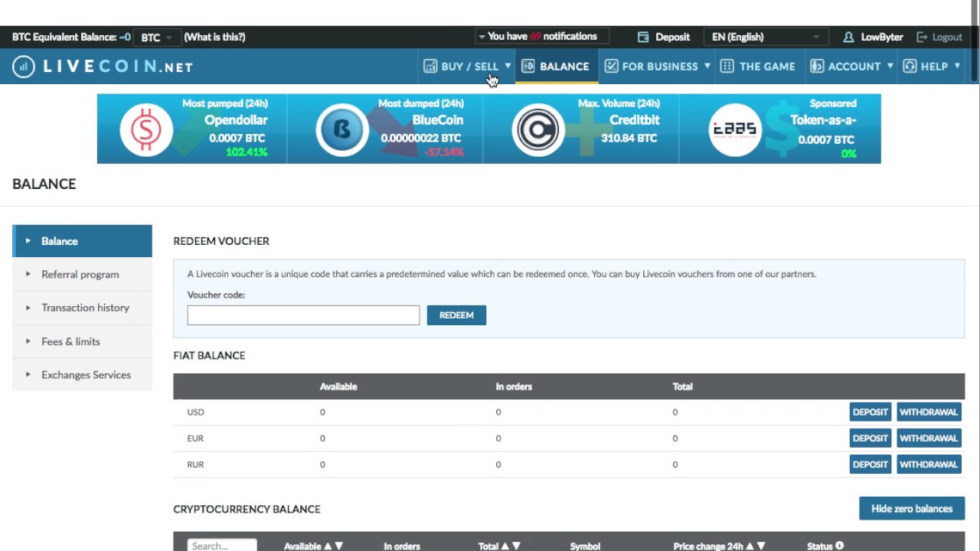The height and width of the screenshot is (551, 980).
Task: Open Fees & limits in sidebar
Action: click(82, 341)
